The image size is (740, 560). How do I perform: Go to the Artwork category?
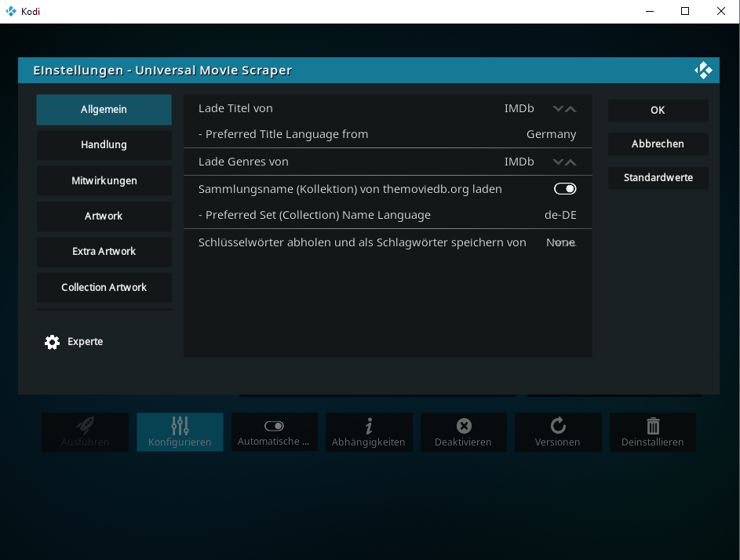(x=104, y=216)
